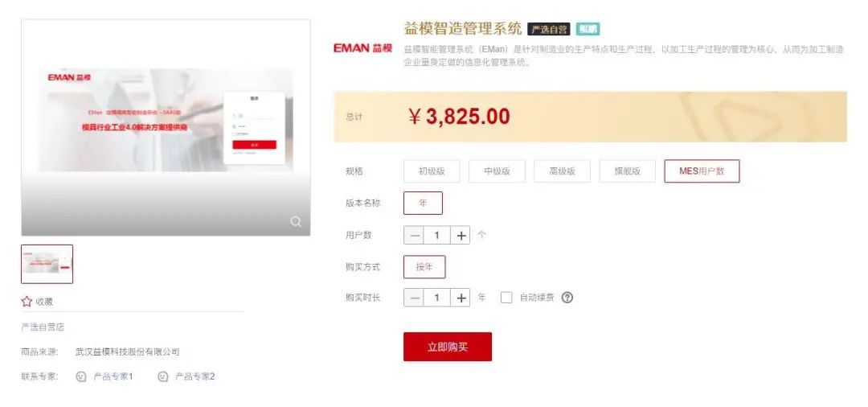
Task: Select the MES用户数 specification
Action: [702, 171]
